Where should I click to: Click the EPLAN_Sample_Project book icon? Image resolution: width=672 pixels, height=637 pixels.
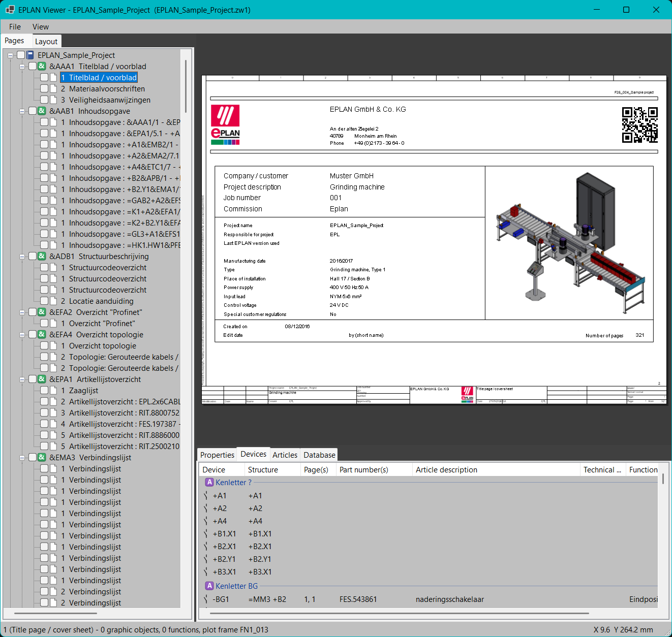click(x=30, y=55)
